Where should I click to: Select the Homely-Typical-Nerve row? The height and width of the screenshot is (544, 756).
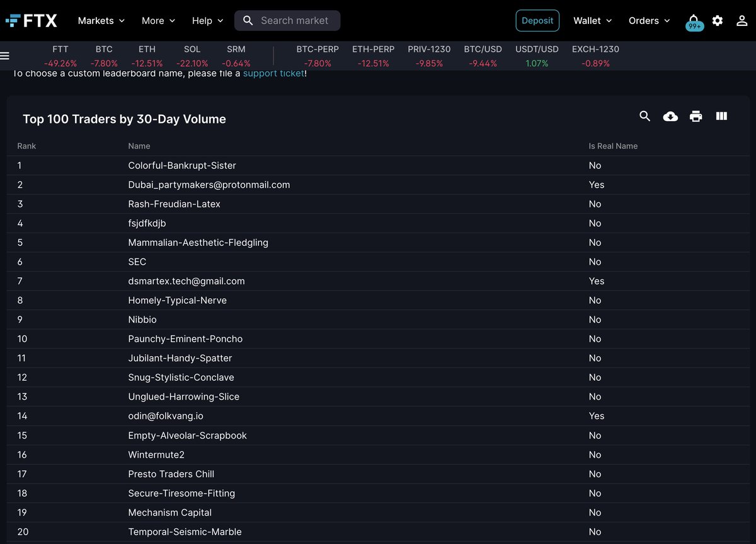pos(378,300)
